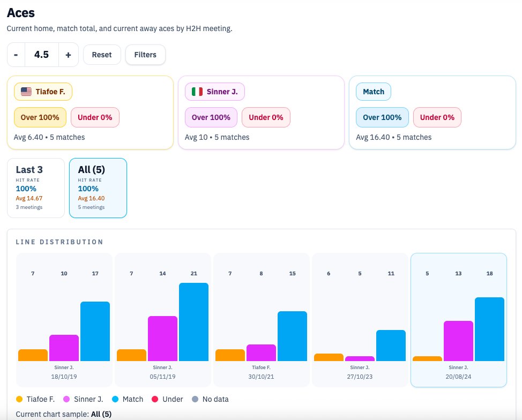The image size is (522, 420).
Task: Decrease the aces line with the minus button
Action: click(x=16, y=54)
